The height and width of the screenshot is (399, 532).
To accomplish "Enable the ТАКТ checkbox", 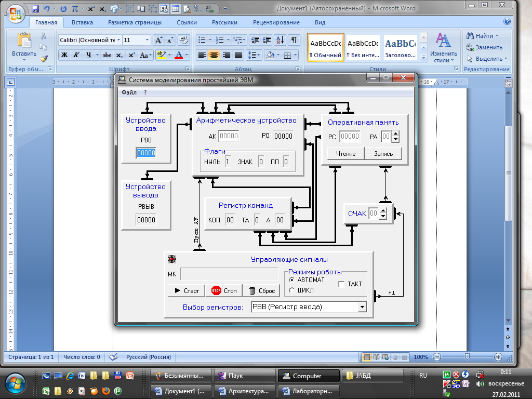I will click(x=342, y=284).
